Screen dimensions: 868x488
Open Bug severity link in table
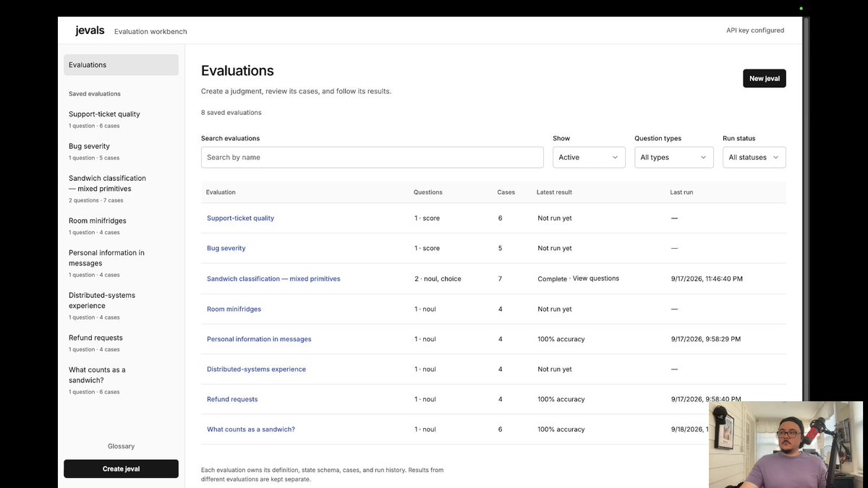[x=226, y=249]
